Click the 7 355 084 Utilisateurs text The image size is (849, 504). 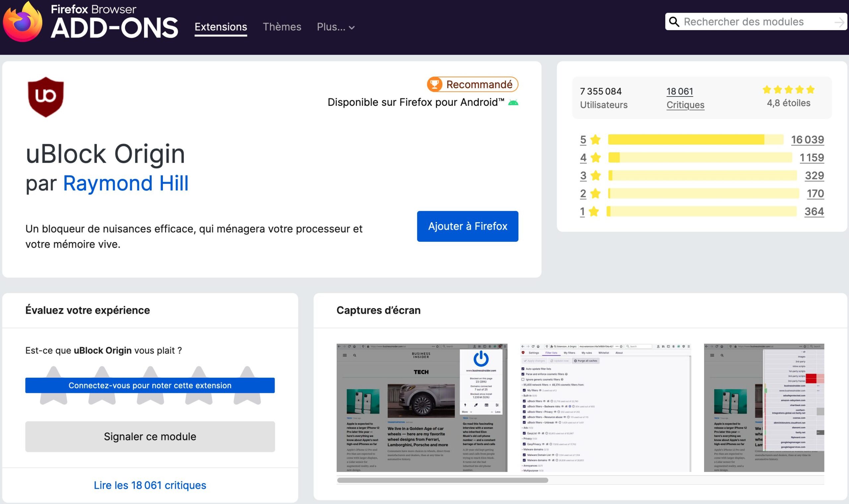coord(604,98)
